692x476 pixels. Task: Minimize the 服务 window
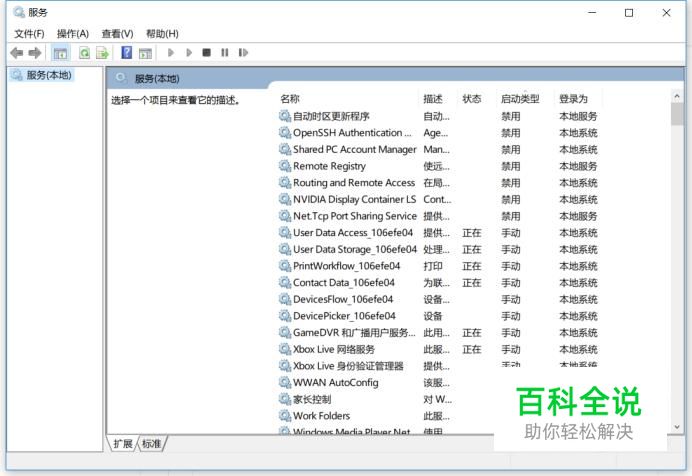click(592, 13)
